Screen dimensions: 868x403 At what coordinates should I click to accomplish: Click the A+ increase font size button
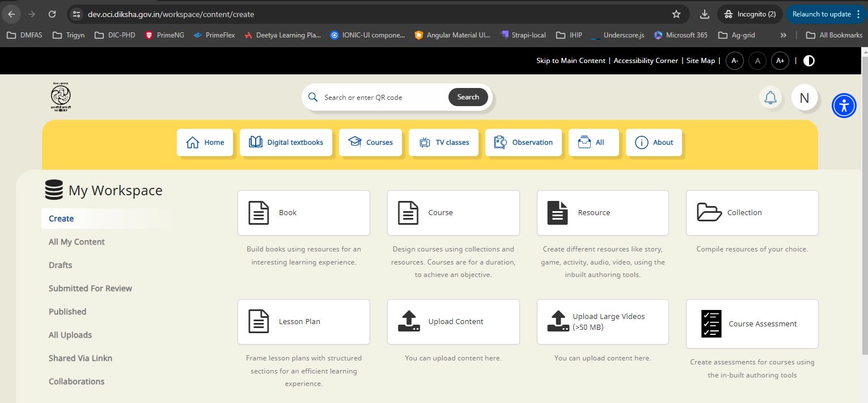click(780, 61)
